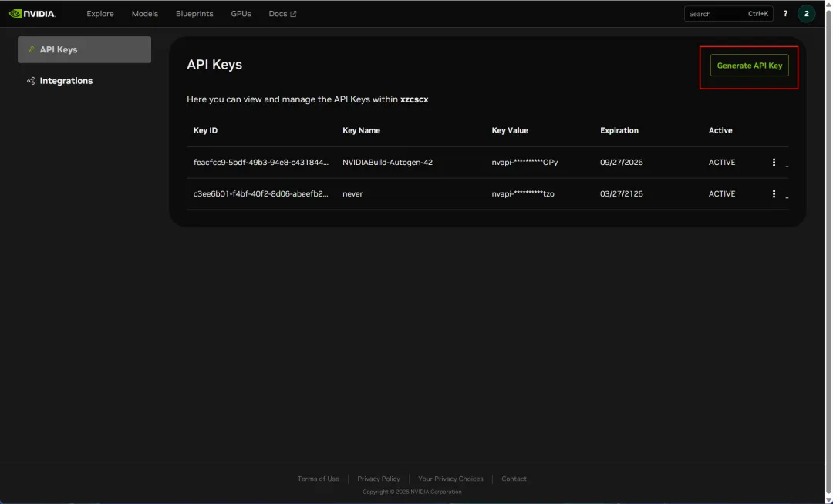This screenshot has width=833, height=504.
Task: Click the Integrations nodes icon
Action: [x=31, y=81]
